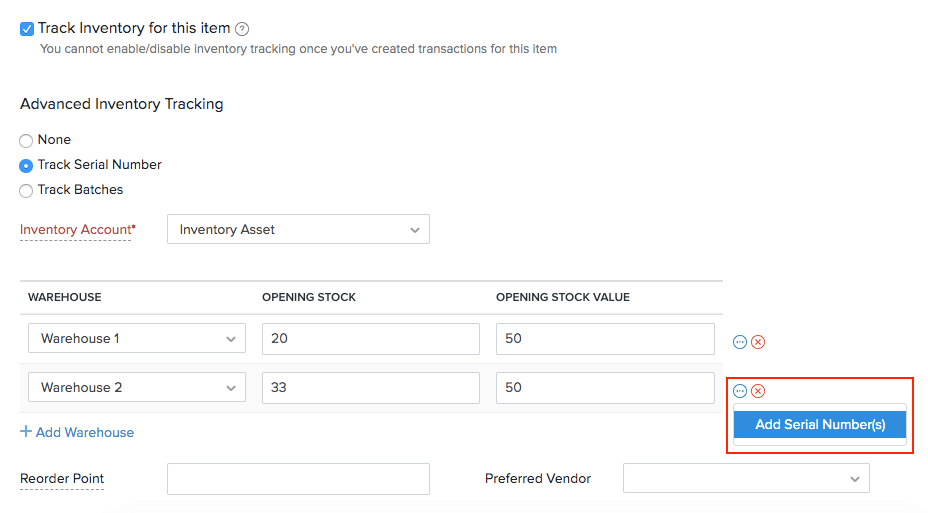The image size is (928, 513).
Task: Click the Reorder Point input field
Action: (298, 478)
